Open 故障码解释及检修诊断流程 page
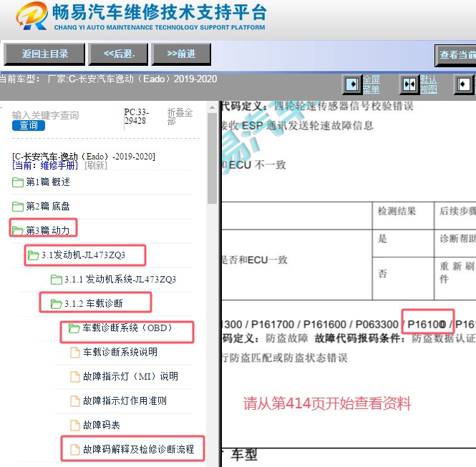 tap(138, 449)
